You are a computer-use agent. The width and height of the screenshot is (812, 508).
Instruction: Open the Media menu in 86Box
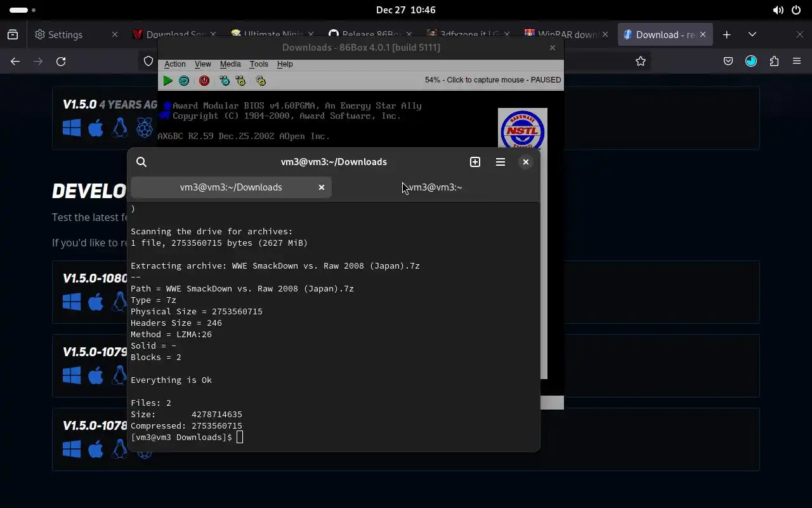click(230, 64)
